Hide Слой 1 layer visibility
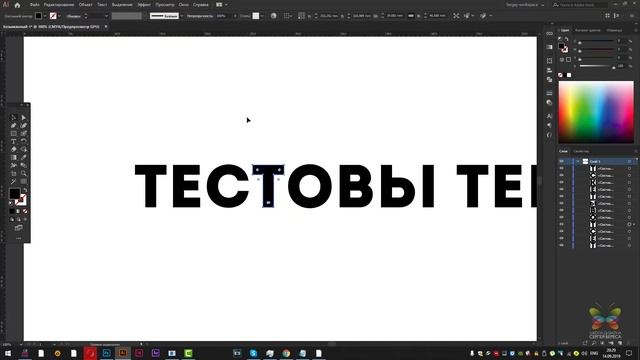This screenshot has width=640, height=360. pyautogui.click(x=562, y=162)
